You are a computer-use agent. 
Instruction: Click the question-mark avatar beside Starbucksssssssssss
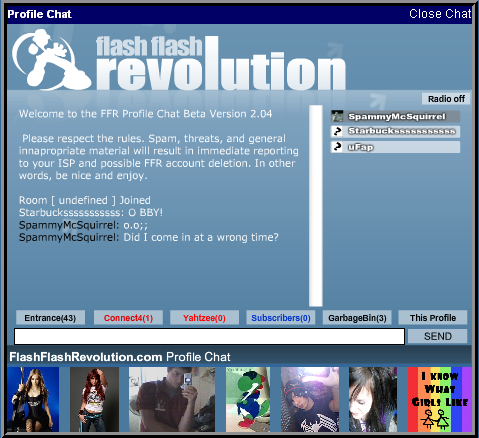[337, 131]
